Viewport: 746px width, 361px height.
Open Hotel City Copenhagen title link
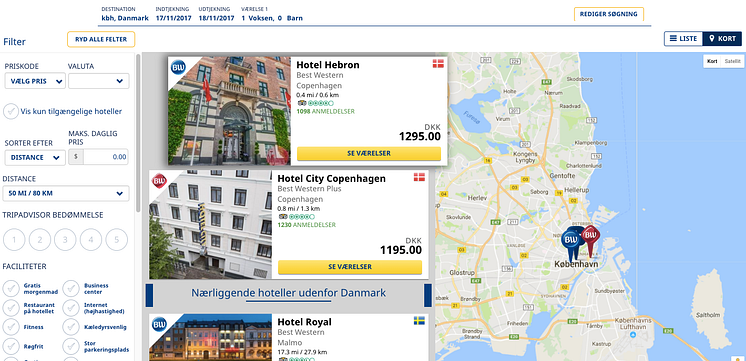coord(331,179)
